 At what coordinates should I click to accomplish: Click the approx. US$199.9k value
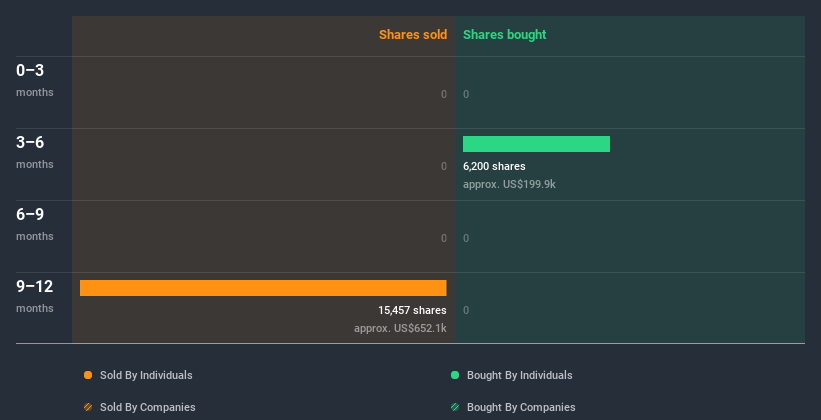[x=509, y=184]
